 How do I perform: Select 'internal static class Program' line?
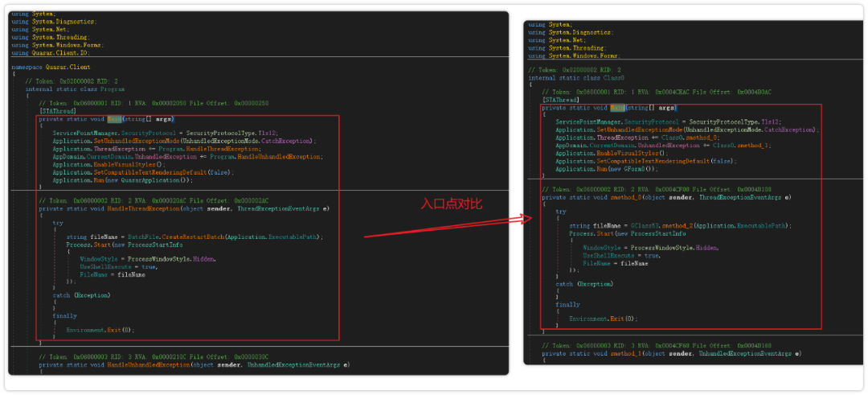[74, 88]
